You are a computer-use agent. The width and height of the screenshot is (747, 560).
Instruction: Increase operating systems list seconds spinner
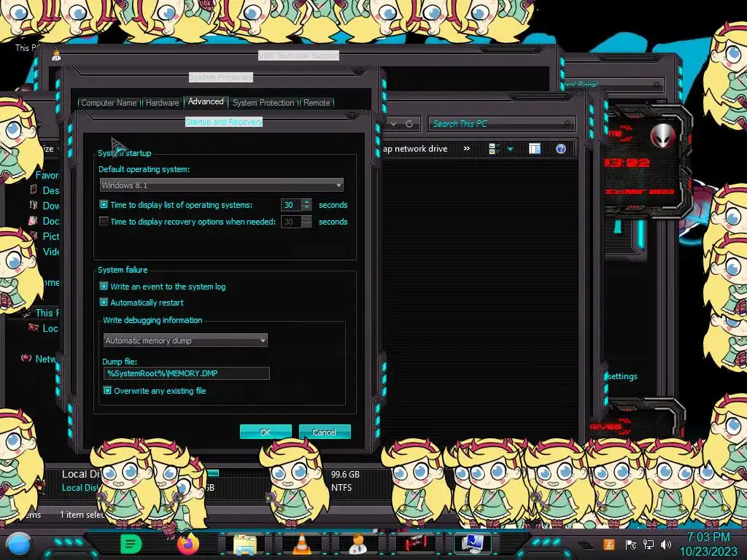307,201
